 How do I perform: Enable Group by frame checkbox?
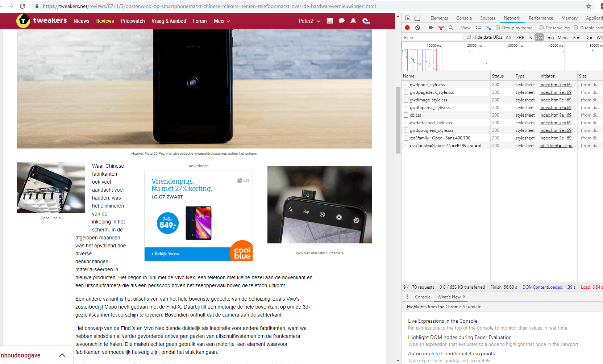(498, 28)
